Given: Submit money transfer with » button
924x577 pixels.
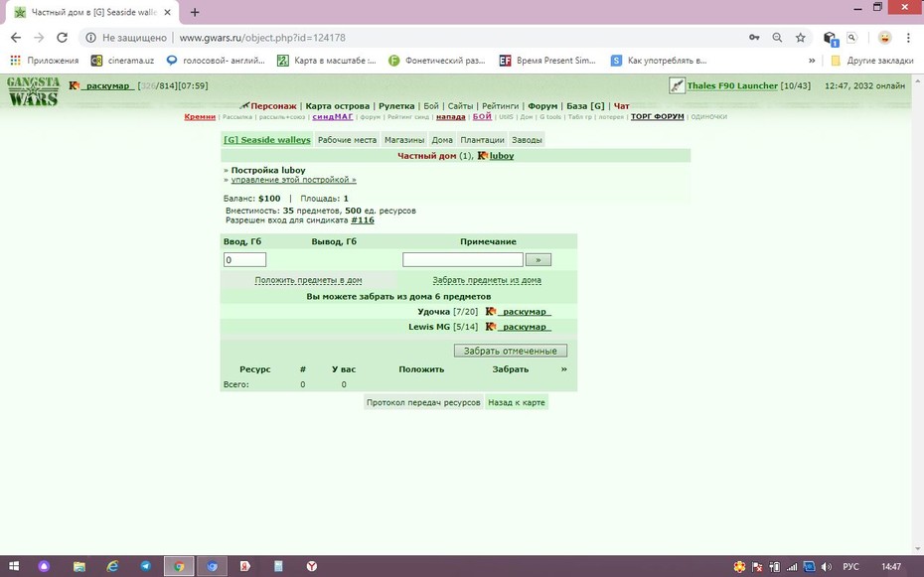Looking at the screenshot, I should (x=539, y=259).
